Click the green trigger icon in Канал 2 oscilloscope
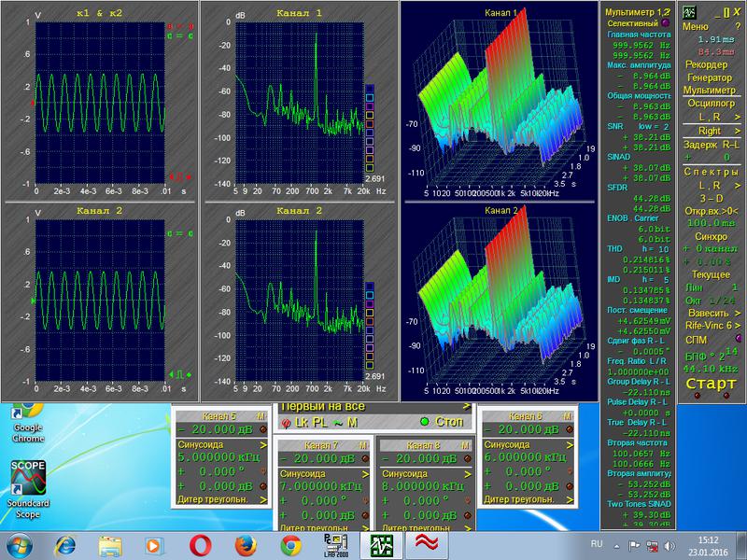747x560 pixels. click(180, 375)
